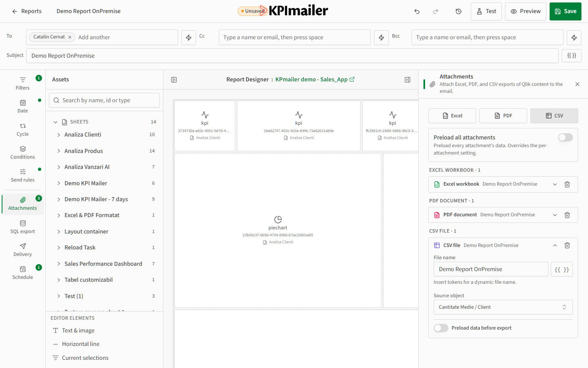
Task: Open KPmailer demo - Sales_App link
Action: (x=315, y=79)
